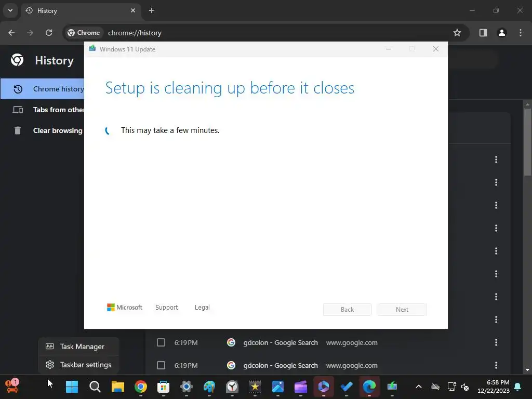Open the star-icon app on the taskbar
This screenshot has height=399, width=532.
[255, 387]
